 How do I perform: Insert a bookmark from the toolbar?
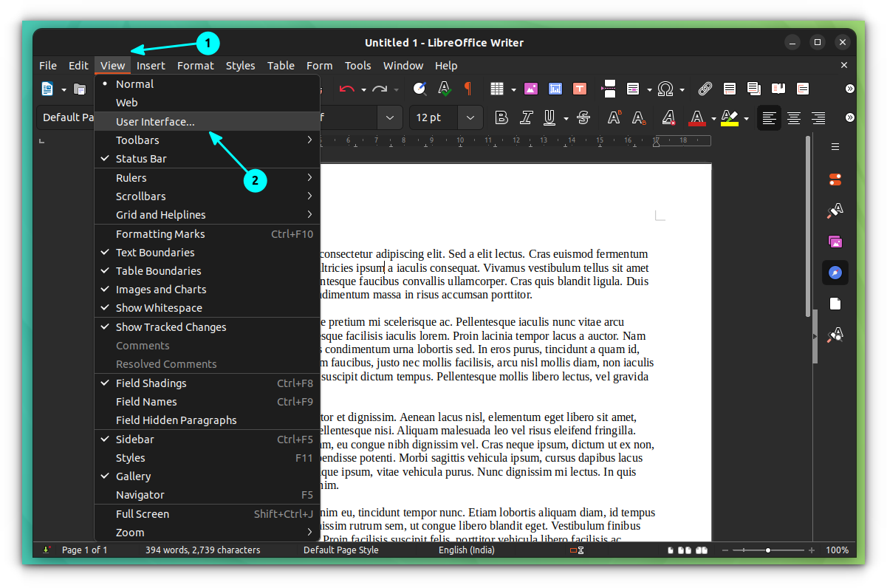point(778,89)
